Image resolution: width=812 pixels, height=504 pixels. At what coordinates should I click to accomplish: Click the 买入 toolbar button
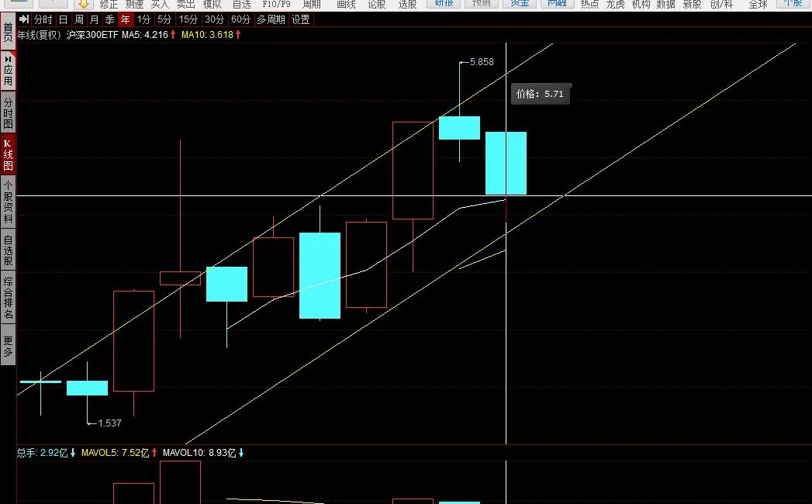coord(160,4)
